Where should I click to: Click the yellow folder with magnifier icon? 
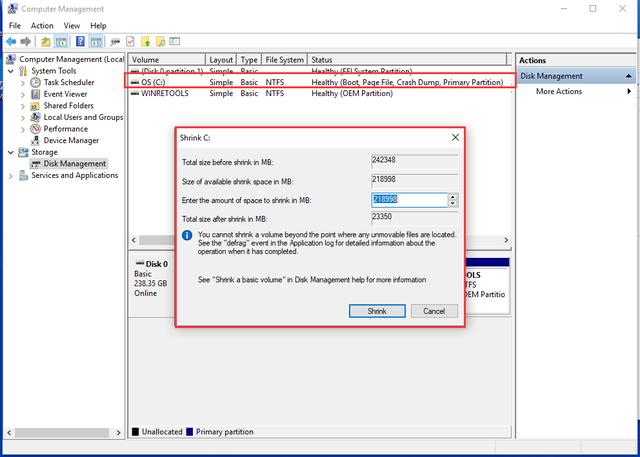(160, 41)
